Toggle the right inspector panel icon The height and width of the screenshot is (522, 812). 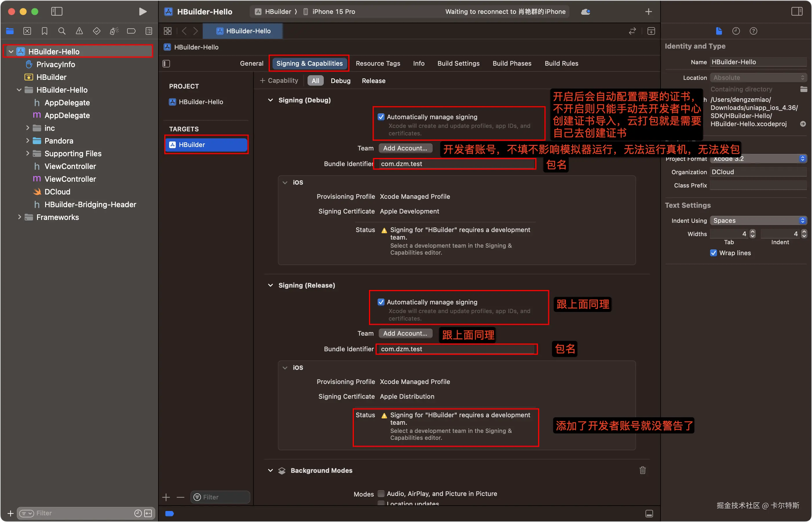tap(796, 12)
